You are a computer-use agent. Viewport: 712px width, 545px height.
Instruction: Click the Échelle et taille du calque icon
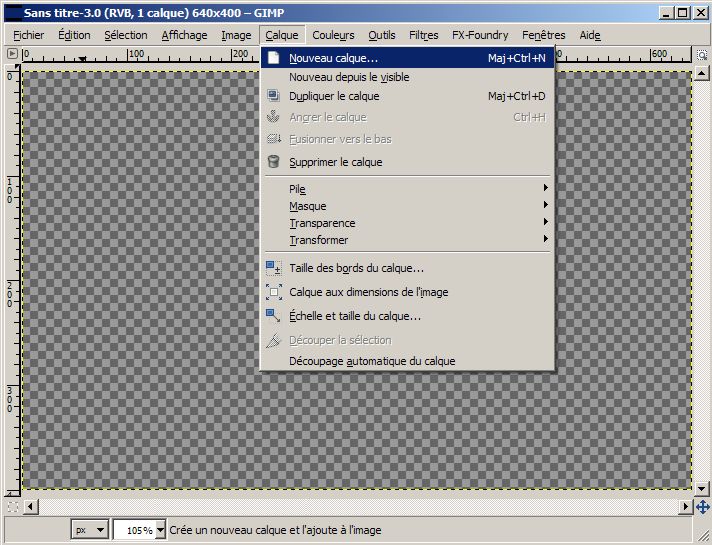click(x=273, y=316)
